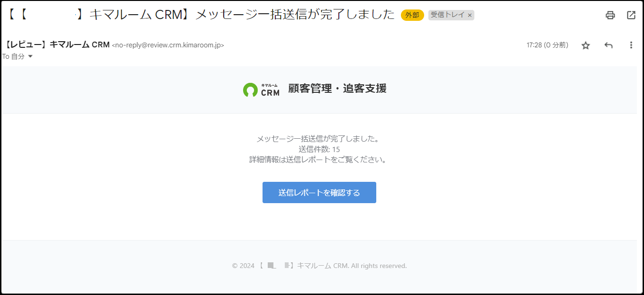Viewport: 644px width, 295px height.
Task: Click the sender address no-reply@review.crm.kimaroom.jp
Action: [168, 45]
